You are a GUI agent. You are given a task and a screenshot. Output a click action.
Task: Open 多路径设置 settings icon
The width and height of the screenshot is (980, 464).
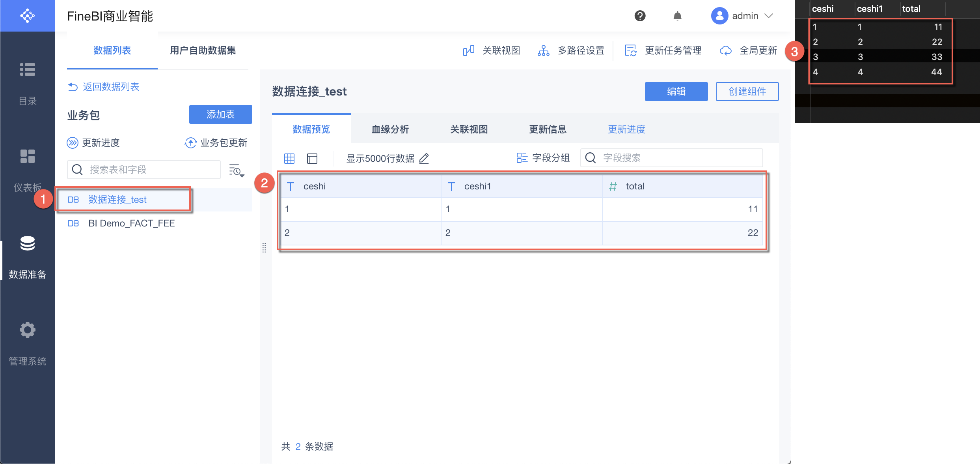tap(544, 51)
